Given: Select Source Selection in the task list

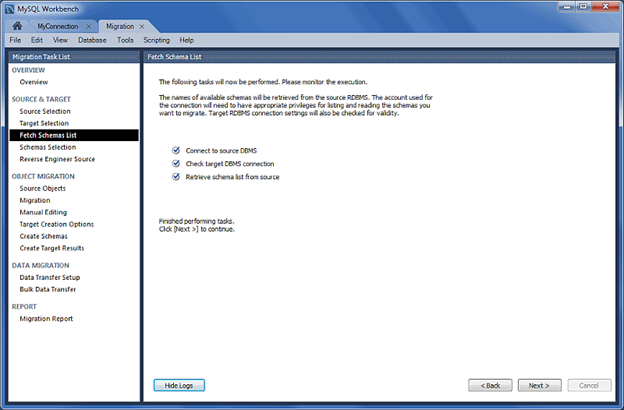Looking at the screenshot, I should (x=45, y=111).
